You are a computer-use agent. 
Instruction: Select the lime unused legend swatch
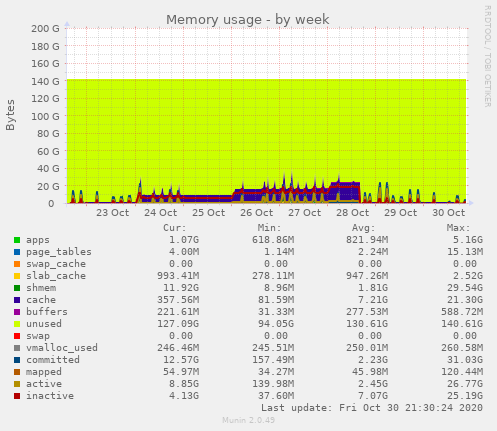click(17, 324)
